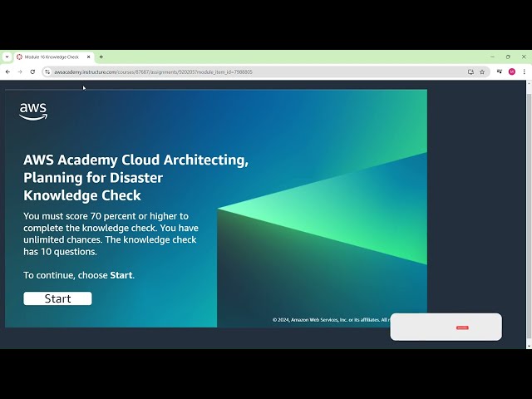532x399 pixels.
Task: Open a new browser tab
Action: [101, 57]
